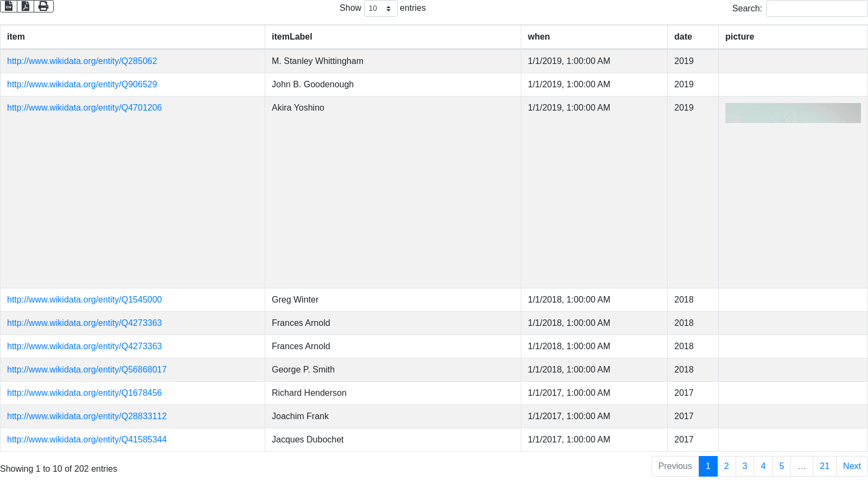Select page 3 in pagination
This screenshot has height=488, width=868.
pos(745,466)
